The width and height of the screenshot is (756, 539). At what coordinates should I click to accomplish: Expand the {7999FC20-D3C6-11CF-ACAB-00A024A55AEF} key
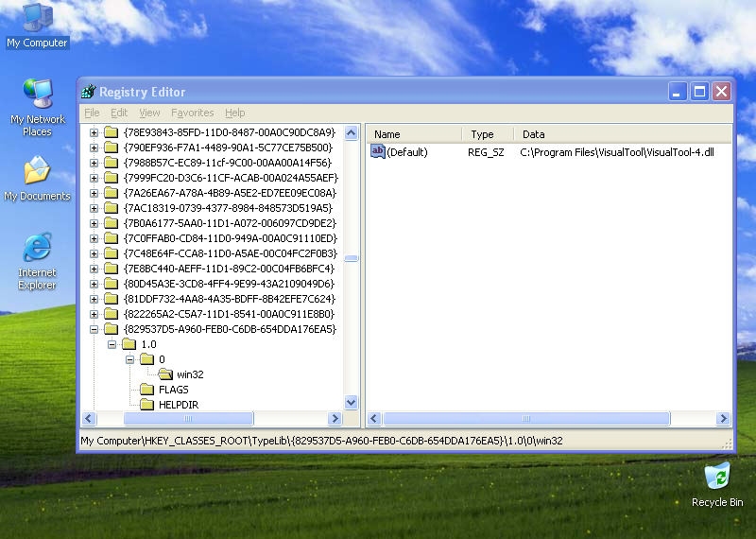pyautogui.click(x=94, y=178)
